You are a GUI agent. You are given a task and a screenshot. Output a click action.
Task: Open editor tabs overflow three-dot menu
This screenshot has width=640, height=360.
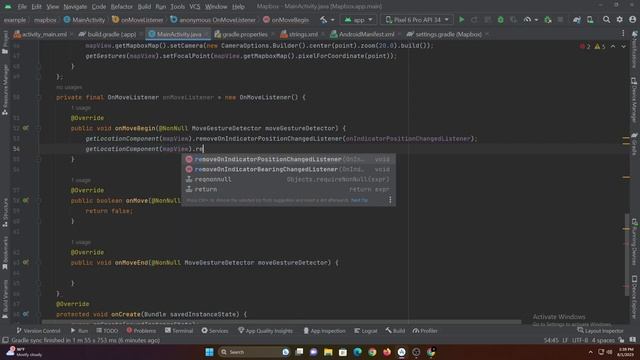(x=623, y=34)
